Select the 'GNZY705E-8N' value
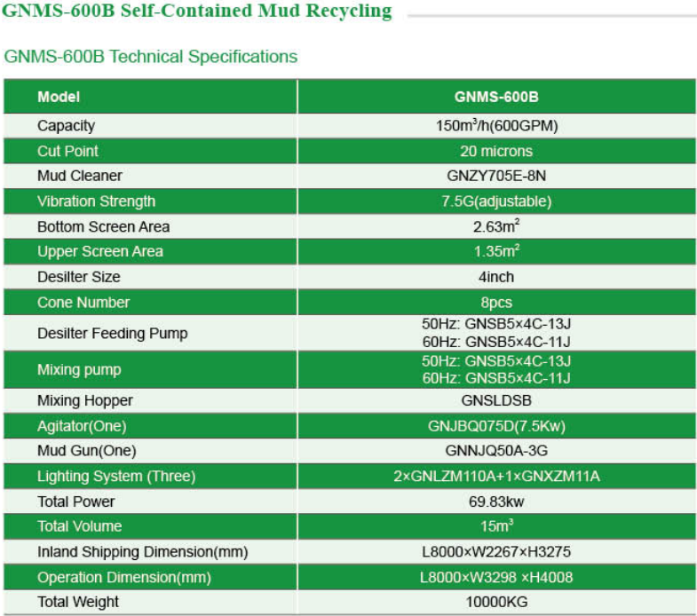 [496, 176]
